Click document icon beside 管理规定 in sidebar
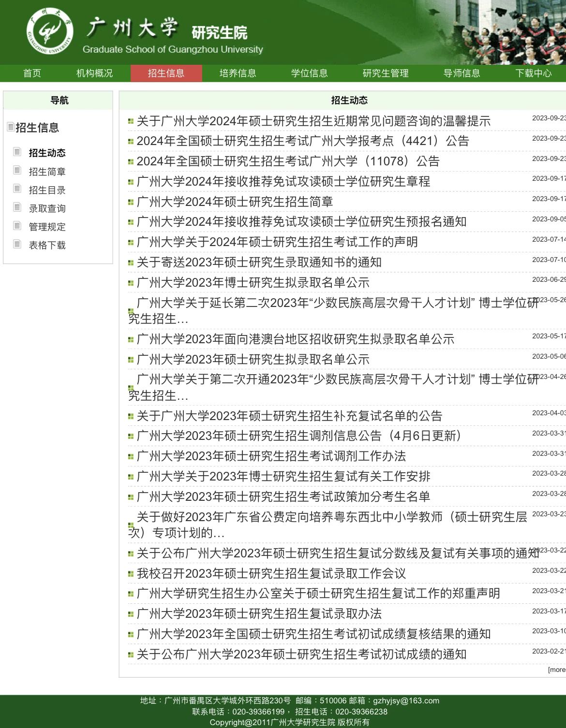566x728 pixels. (17, 225)
